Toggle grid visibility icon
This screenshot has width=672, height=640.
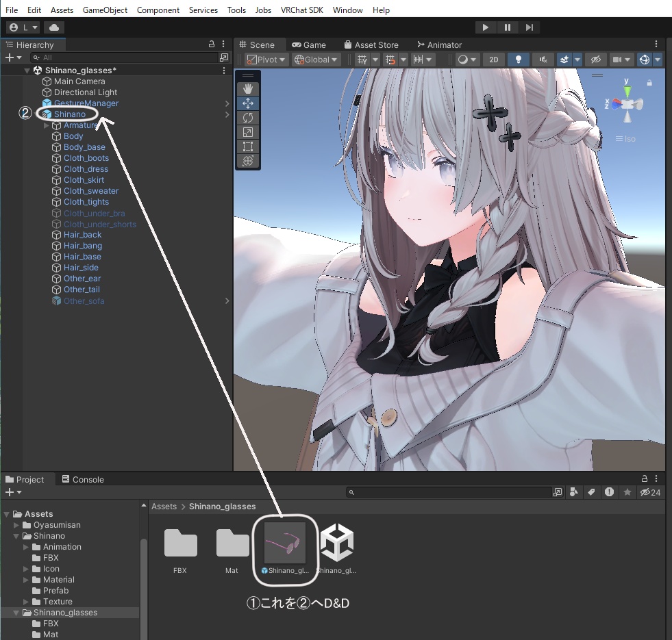point(362,60)
